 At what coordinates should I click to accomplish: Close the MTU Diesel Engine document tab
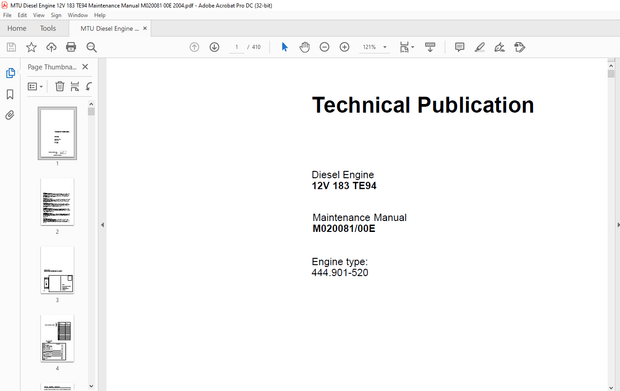point(145,28)
